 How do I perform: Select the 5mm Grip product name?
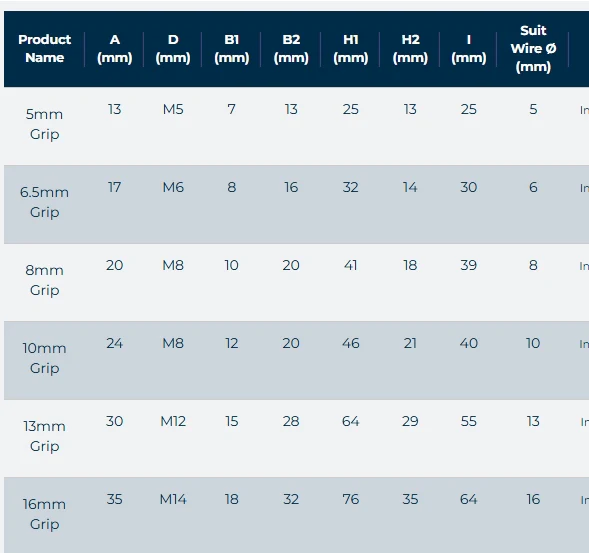pyautogui.click(x=44, y=124)
